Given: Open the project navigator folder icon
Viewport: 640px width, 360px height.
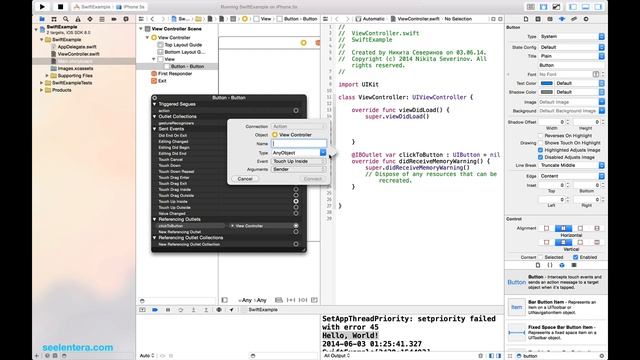Looking at the screenshot, I should tap(42, 19).
